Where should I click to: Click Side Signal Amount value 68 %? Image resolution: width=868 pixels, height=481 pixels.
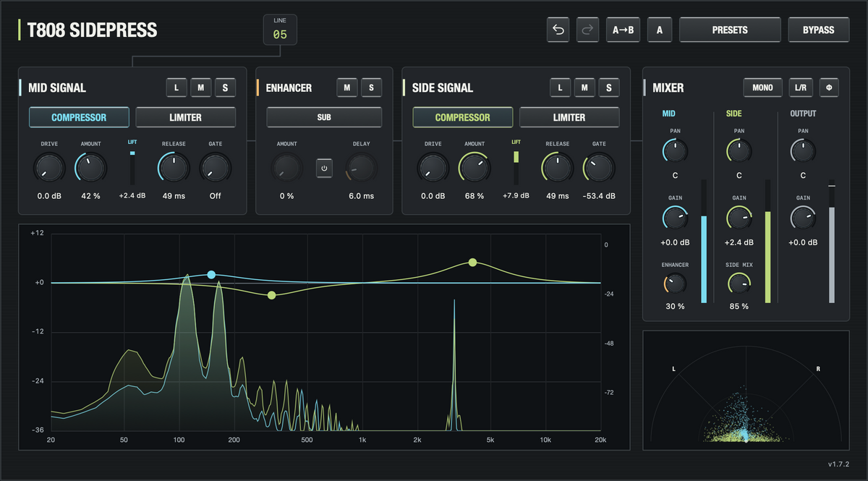pyautogui.click(x=475, y=196)
